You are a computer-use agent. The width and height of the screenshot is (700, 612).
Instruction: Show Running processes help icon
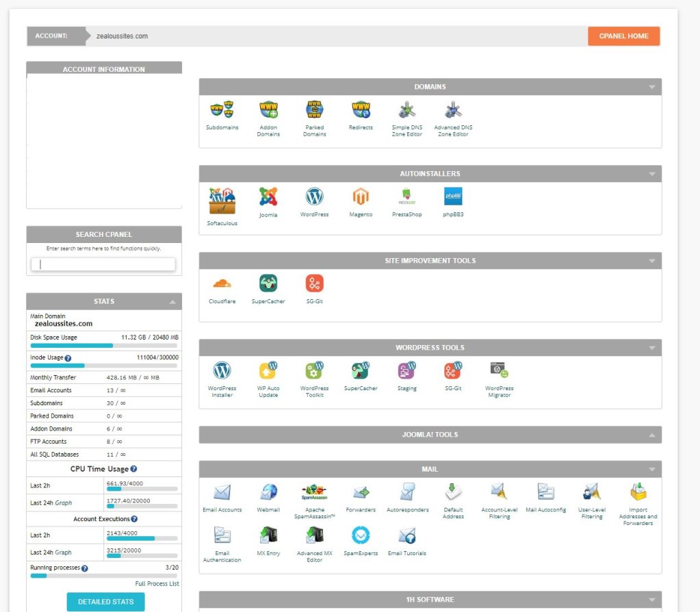point(85,568)
